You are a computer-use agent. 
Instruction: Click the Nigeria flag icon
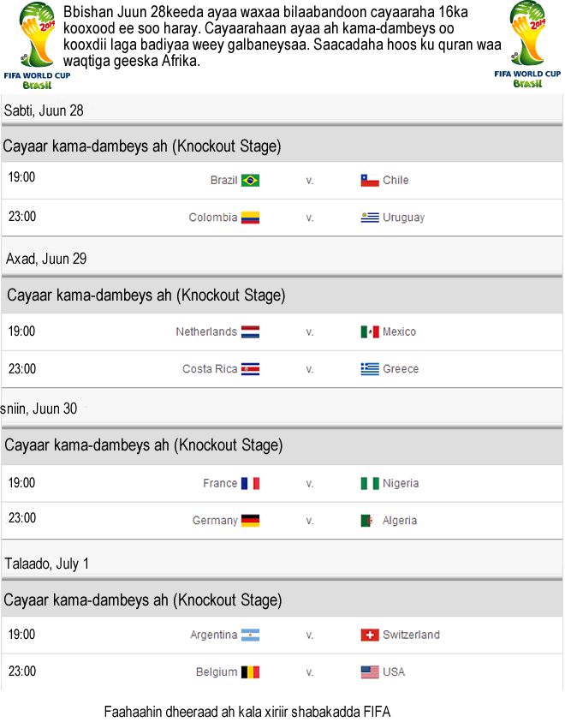click(x=370, y=484)
